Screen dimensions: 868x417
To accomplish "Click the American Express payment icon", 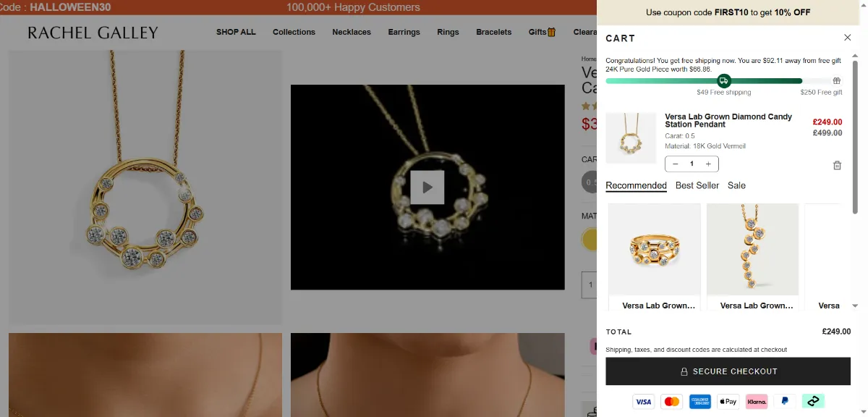I will [699, 401].
